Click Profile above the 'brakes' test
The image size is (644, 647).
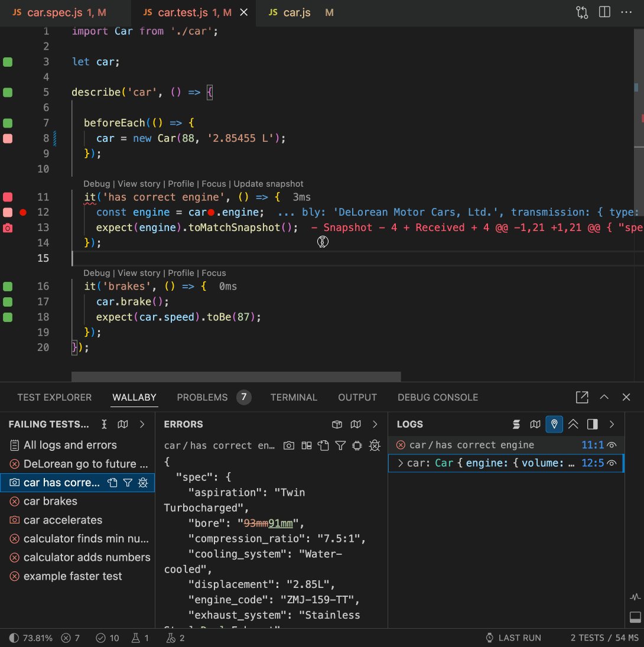pyautogui.click(x=181, y=273)
